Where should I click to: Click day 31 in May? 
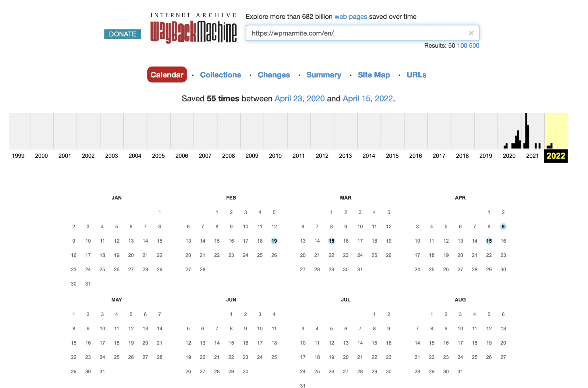102,371
